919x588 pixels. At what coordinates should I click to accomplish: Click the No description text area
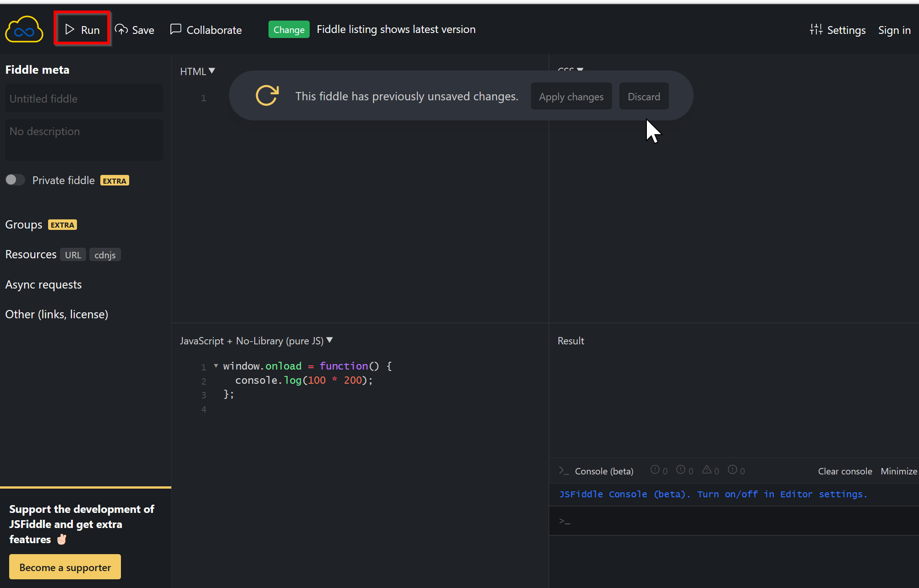pos(84,140)
